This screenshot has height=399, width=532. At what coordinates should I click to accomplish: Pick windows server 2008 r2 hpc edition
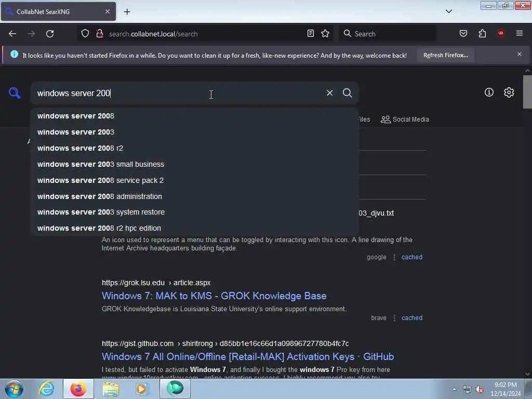coord(194,228)
